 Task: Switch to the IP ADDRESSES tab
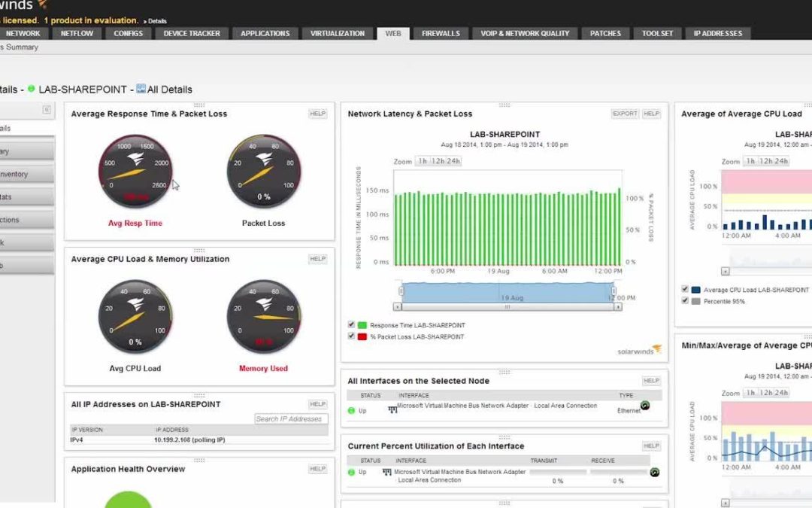pyautogui.click(x=718, y=33)
